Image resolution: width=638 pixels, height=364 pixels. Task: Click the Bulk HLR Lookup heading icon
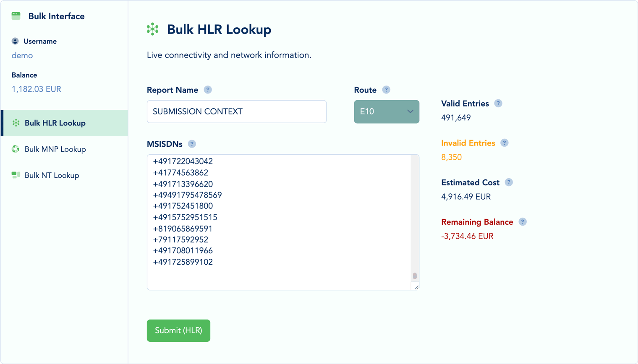tap(153, 29)
